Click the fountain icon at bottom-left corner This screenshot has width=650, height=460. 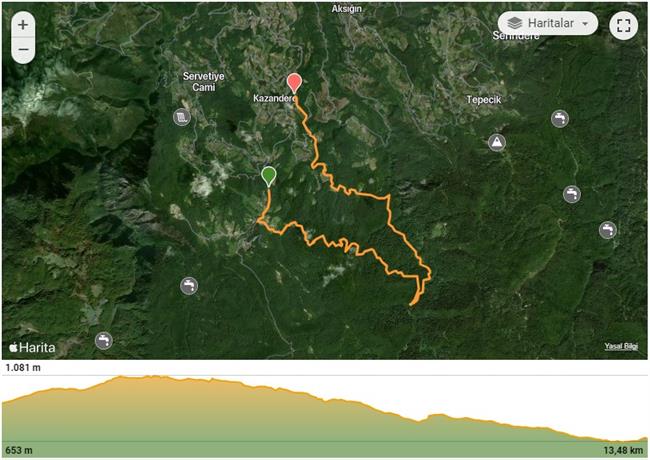[x=104, y=341]
